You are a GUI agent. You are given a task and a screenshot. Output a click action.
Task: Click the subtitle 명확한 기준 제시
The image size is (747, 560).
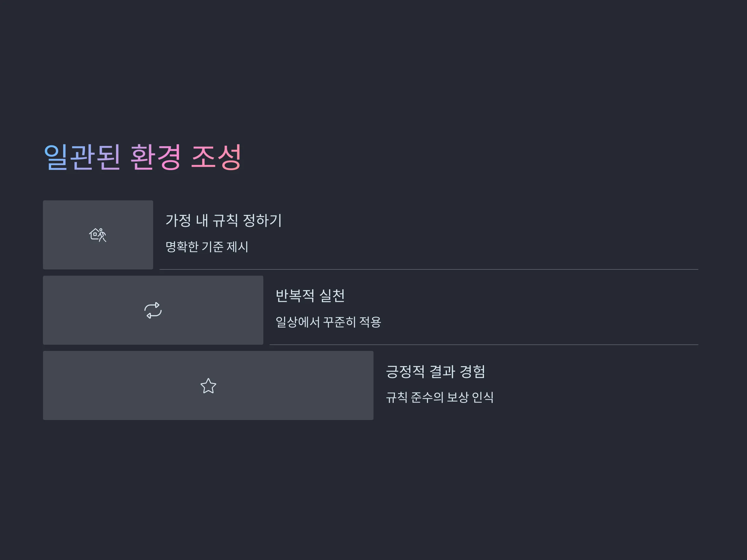[207, 247]
